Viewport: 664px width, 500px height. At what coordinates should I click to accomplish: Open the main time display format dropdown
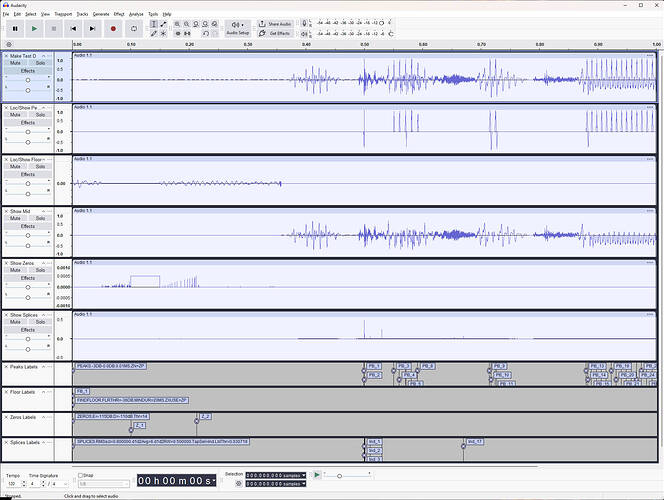(x=213, y=481)
